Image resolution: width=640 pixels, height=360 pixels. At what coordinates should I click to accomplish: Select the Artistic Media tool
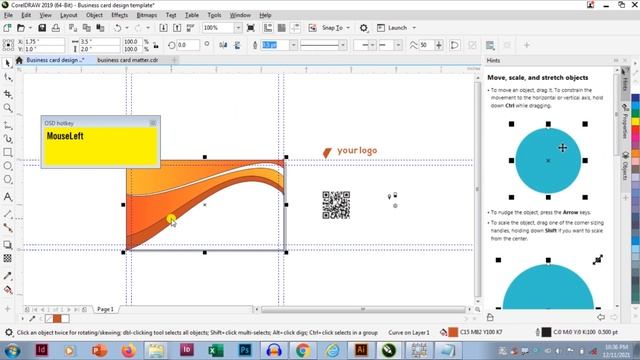point(7,139)
